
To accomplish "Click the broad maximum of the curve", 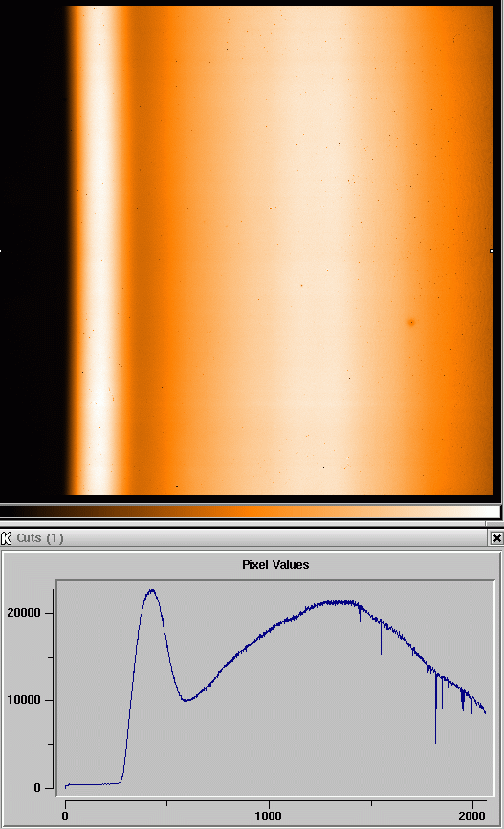I will pyautogui.click(x=339, y=602).
